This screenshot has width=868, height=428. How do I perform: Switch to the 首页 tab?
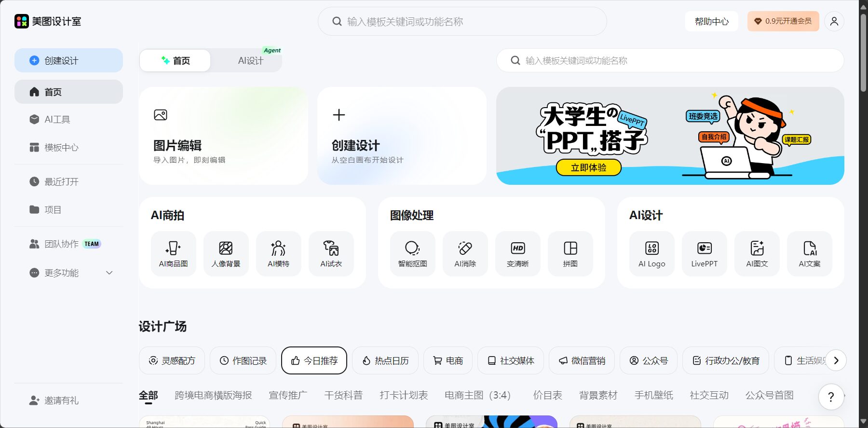pos(176,61)
